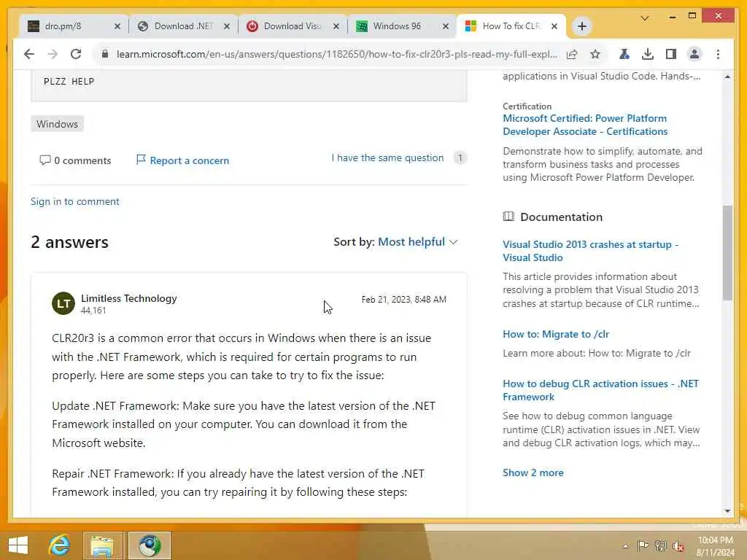This screenshot has height=560, width=747.
Task: Close the dro.pm/8 tab
Action: (x=117, y=27)
